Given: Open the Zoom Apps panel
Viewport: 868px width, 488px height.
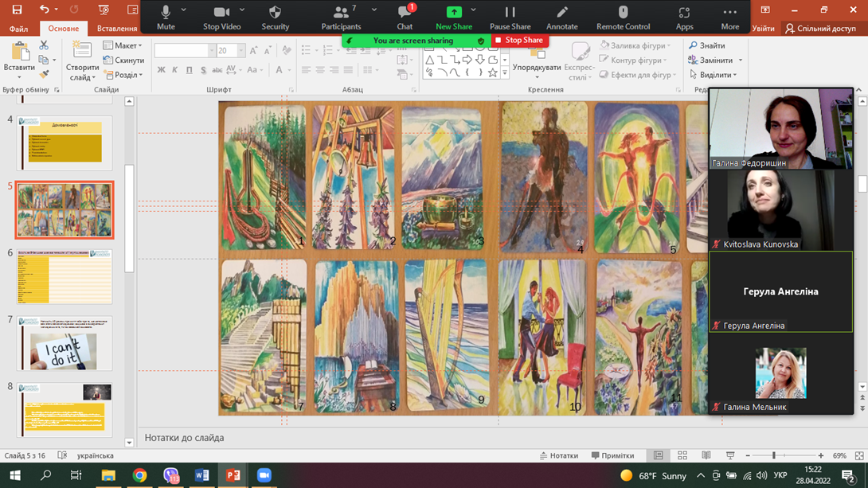Looking at the screenshot, I should 684,18.
